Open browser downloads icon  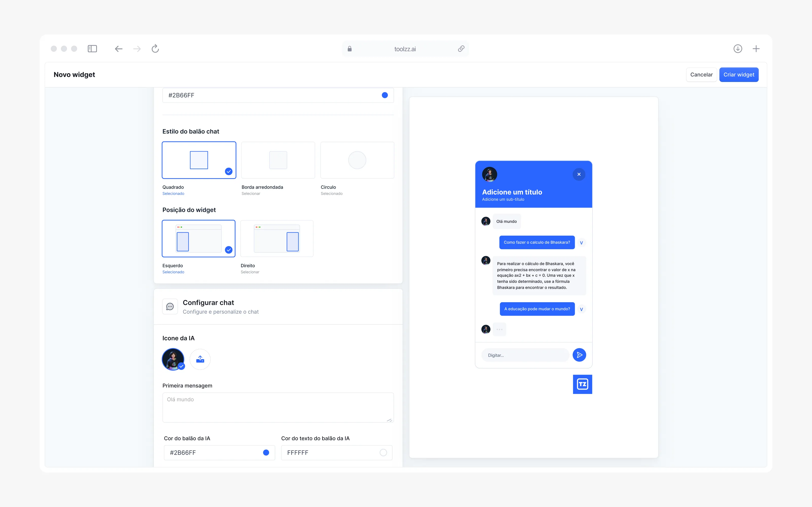(x=737, y=49)
